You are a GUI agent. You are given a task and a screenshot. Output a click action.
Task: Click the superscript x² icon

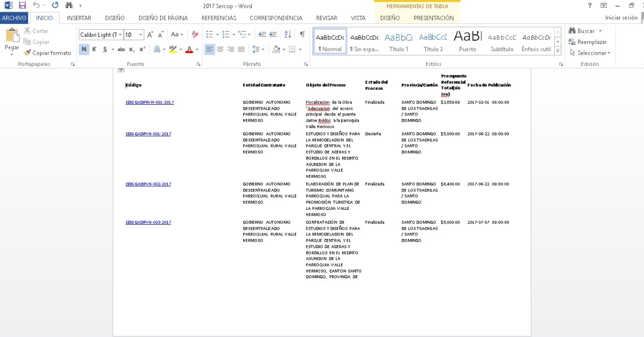point(142,50)
